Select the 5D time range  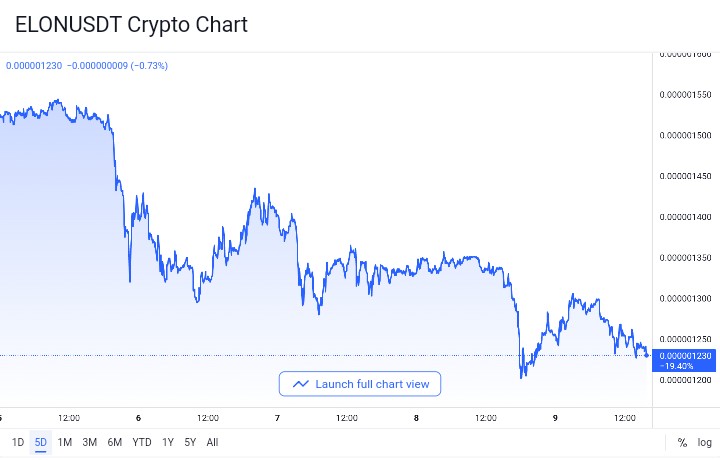(x=41, y=442)
